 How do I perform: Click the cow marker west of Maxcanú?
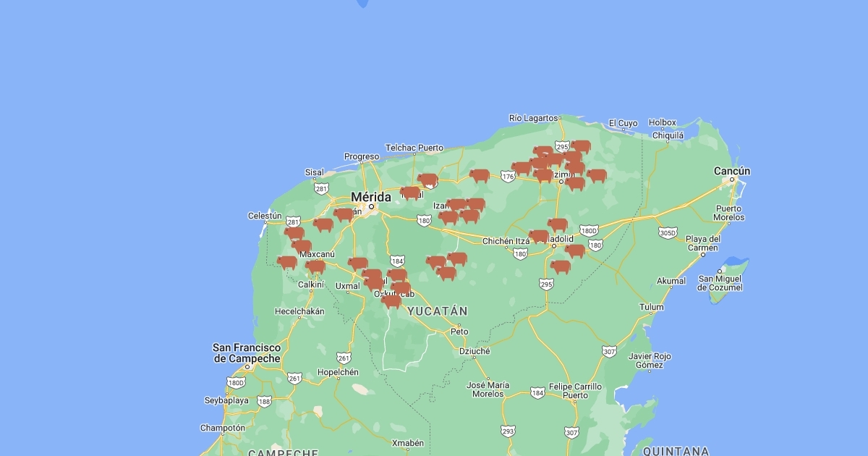287,262
